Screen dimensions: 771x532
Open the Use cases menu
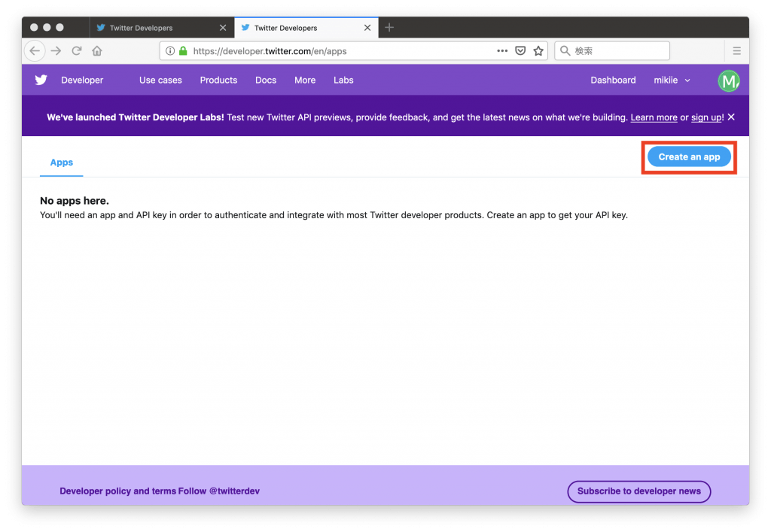click(x=160, y=81)
